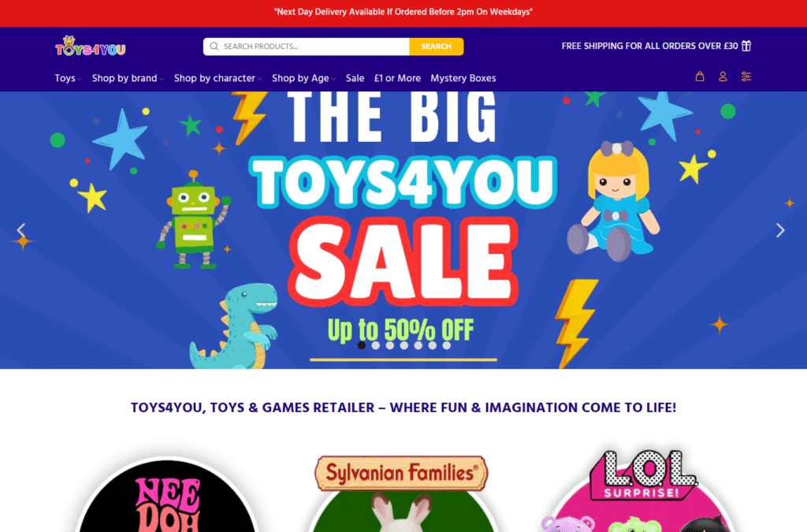Viewport: 807px width, 532px height.
Task: Click the magnifying glass search icon
Action: (214, 47)
